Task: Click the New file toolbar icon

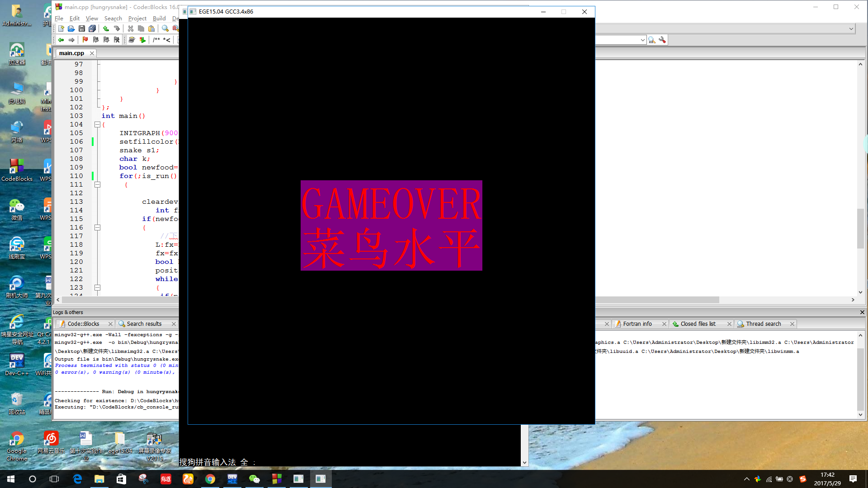Action: [61, 28]
